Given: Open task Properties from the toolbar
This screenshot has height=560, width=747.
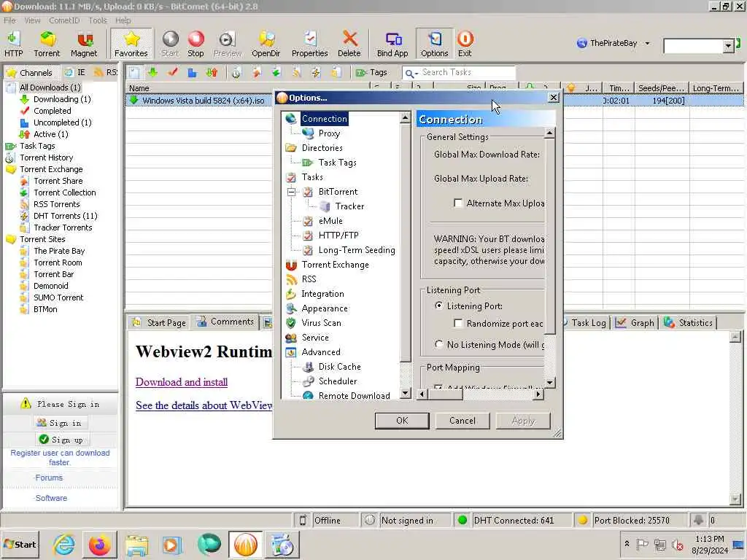Looking at the screenshot, I should [x=309, y=44].
